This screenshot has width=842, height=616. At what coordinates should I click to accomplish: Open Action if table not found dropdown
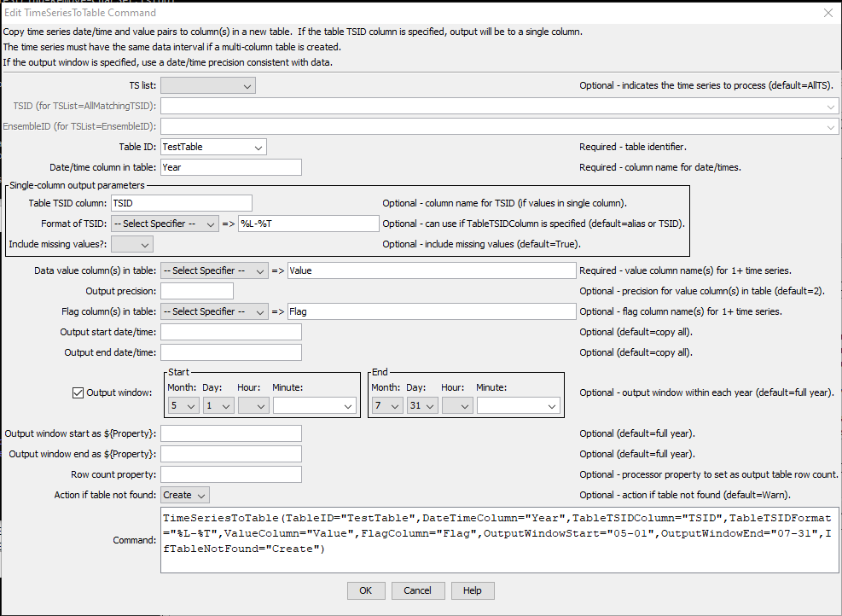[x=185, y=495]
